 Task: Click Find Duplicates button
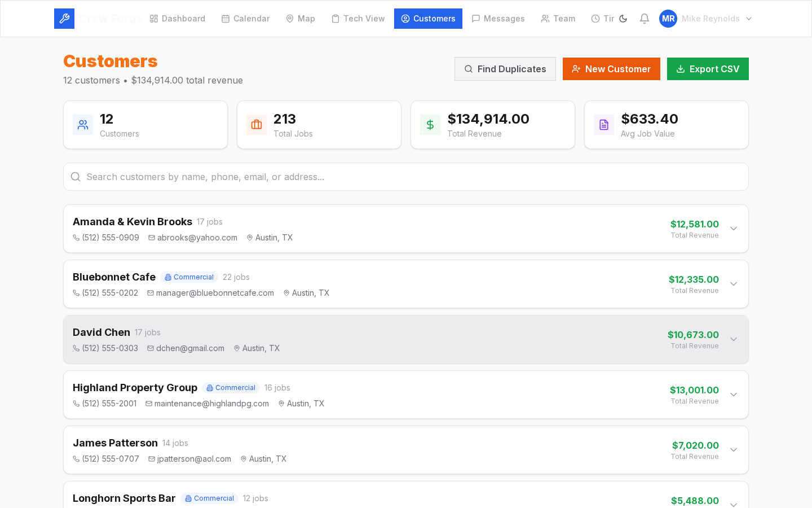[x=505, y=69]
